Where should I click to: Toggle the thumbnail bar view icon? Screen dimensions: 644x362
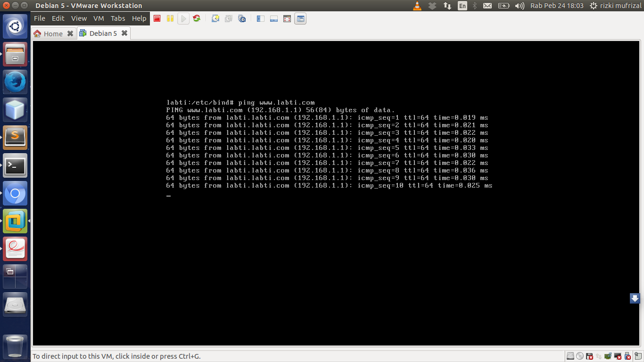274,18
